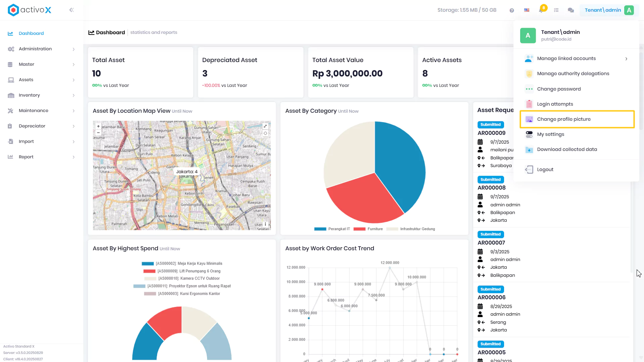The height and width of the screenshot is (362, 644).
Task: Click the map locate-me button
Action: tap(265, 133)
